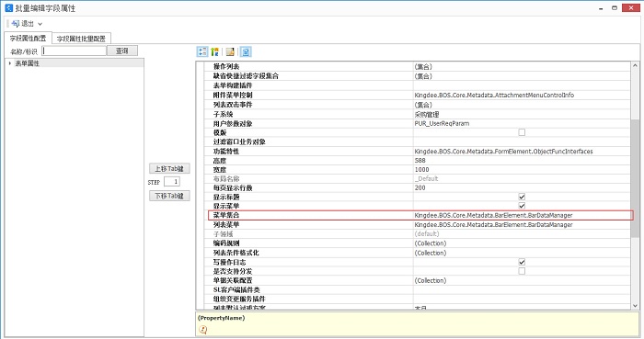This screenshot has height=339, width=644.
Task: Switch to the 字段属性配置 tab
Action: click(28, 38)
